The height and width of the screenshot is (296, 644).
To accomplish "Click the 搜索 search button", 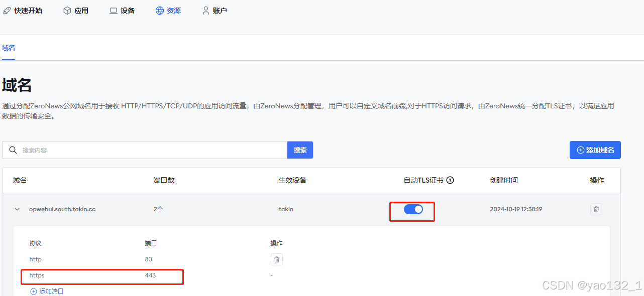I will (x=300, y=150).
